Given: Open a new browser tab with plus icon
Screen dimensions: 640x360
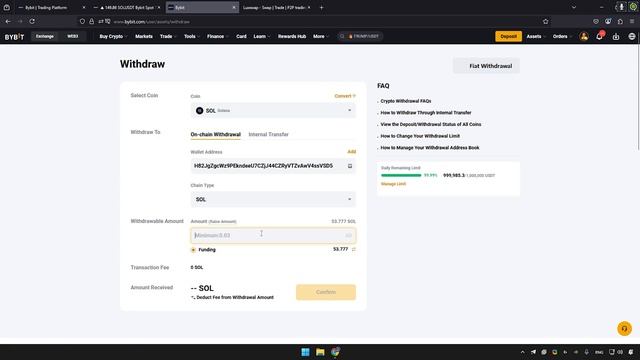Looking at the screenshot, I should click(x=321, y=7).
